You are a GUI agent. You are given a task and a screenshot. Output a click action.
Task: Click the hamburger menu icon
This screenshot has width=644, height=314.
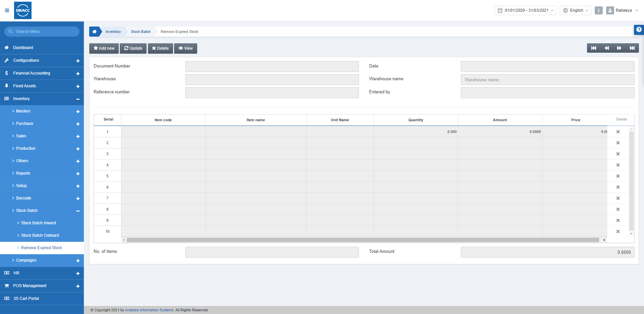pos(7,10)
